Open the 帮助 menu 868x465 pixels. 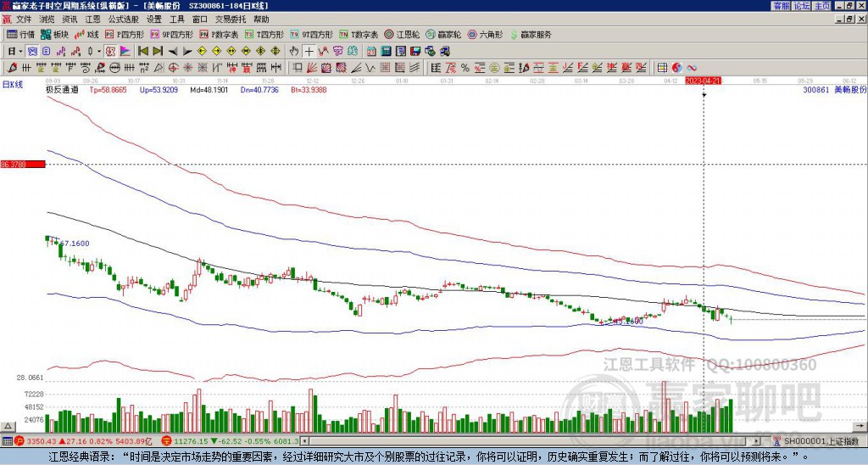click(x=261, y=20)
